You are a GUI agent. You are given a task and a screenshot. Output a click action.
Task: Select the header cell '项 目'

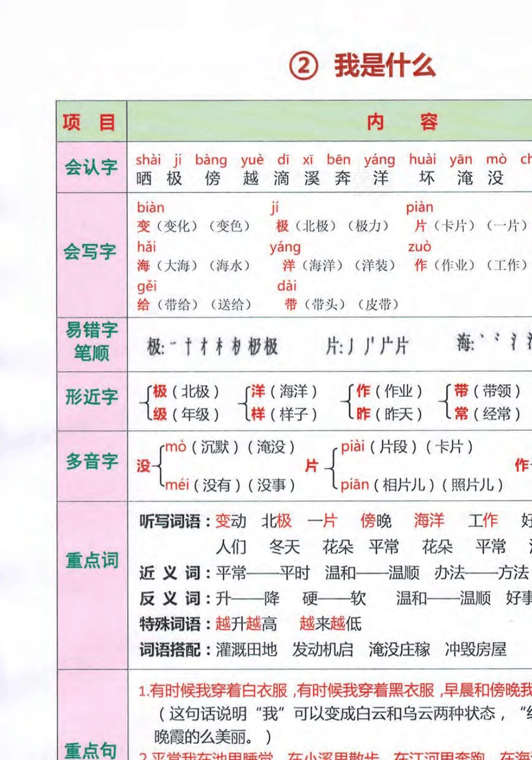coord(91,122)
